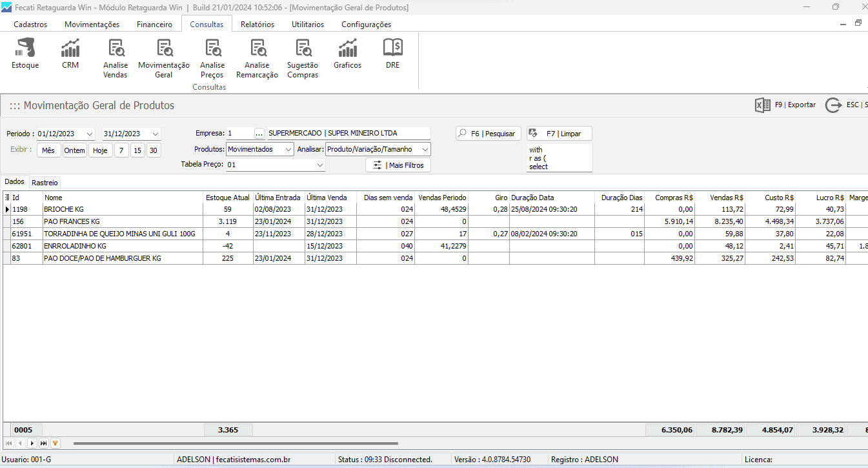Switch to the Relatórios ribbon tab

257,25
